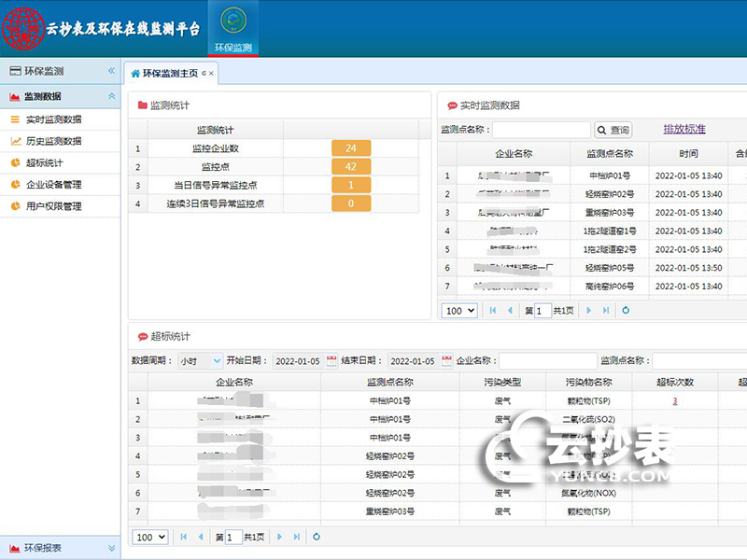Collapse the 环保监测 sidebar with the chevron

point(112,69)
